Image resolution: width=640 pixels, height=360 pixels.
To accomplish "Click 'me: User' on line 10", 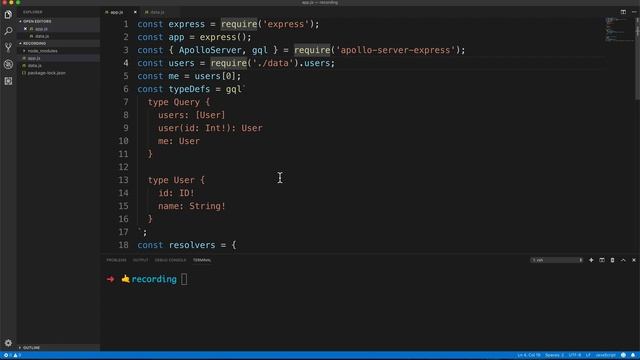I will coord(179,141).
